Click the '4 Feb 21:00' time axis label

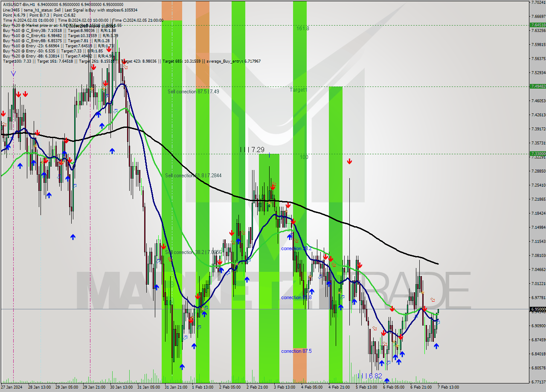click(339, 387)
